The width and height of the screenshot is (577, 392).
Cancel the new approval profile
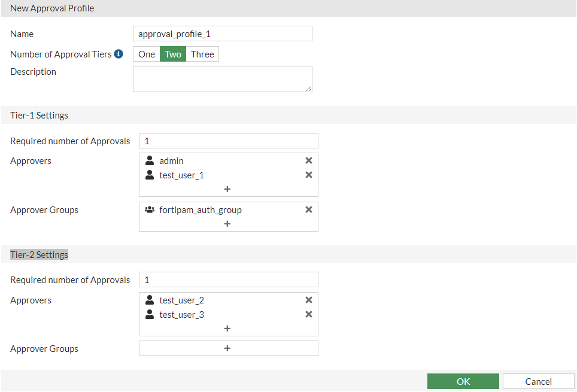click(538, 381)
